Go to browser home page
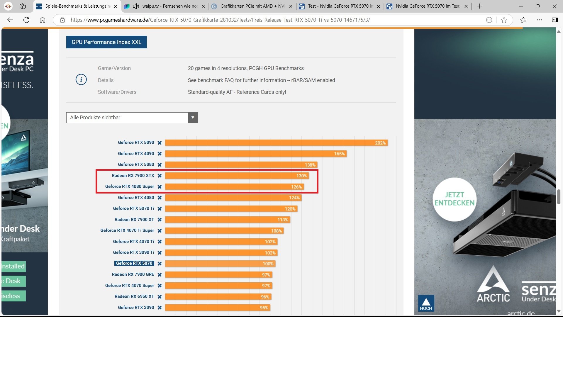 coord(43,20)
